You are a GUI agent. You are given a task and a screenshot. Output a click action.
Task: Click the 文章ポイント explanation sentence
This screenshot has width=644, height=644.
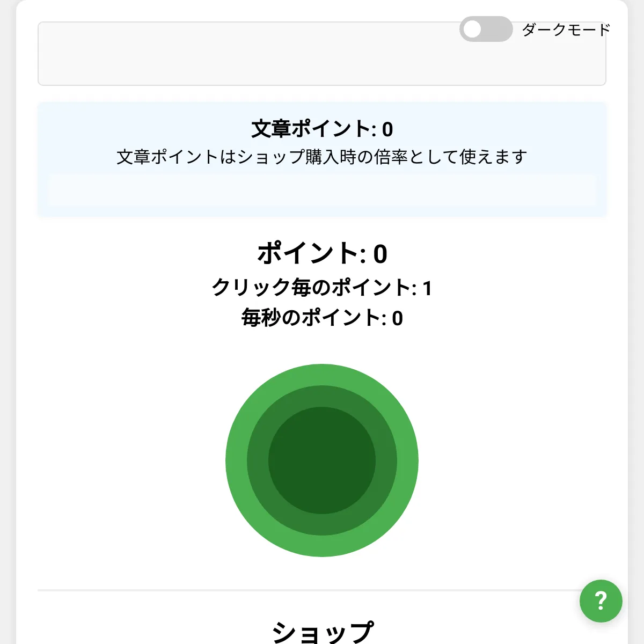322,157
